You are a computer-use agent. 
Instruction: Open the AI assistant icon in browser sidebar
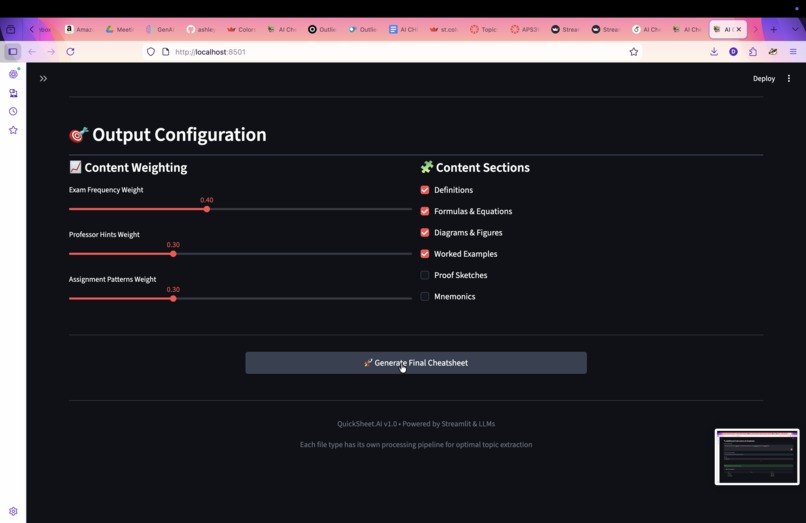13,74
